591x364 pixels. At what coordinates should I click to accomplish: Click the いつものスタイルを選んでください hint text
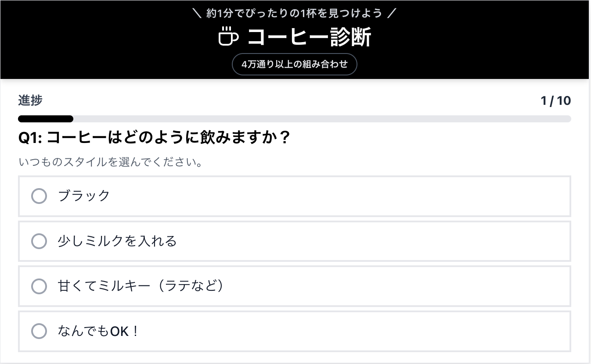click(111, 162)
